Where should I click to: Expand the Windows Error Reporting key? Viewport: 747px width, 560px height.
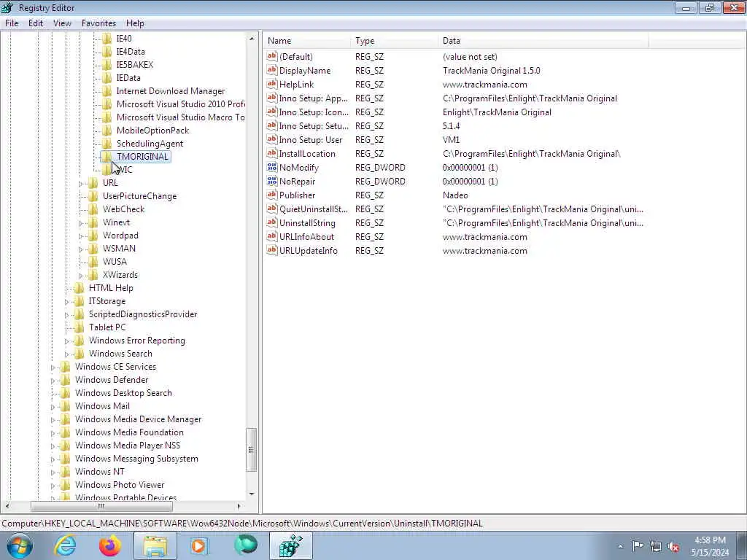pos(66,341)
